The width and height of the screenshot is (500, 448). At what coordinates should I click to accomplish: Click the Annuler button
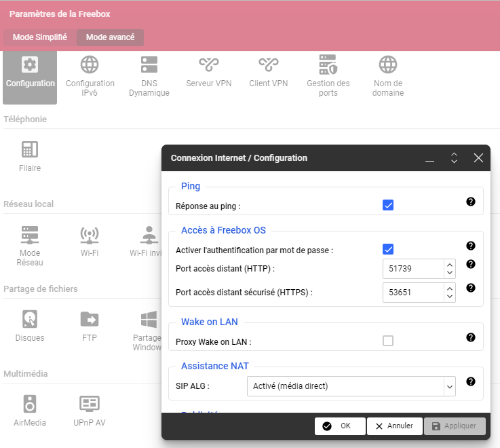[x=394, y=426]
